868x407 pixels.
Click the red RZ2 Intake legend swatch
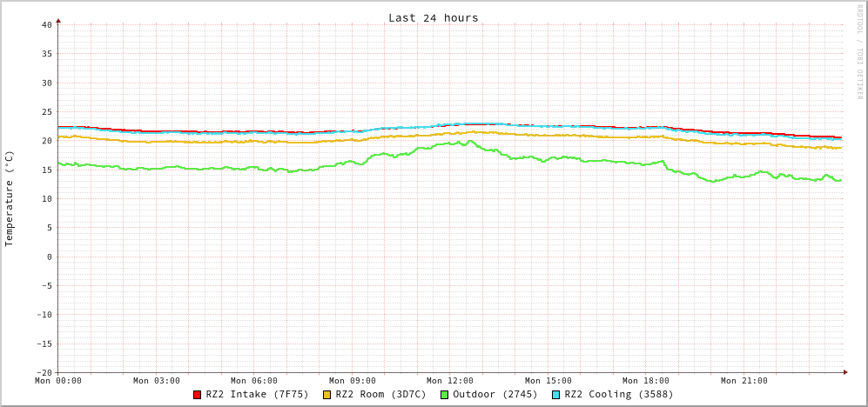(198, 395)
